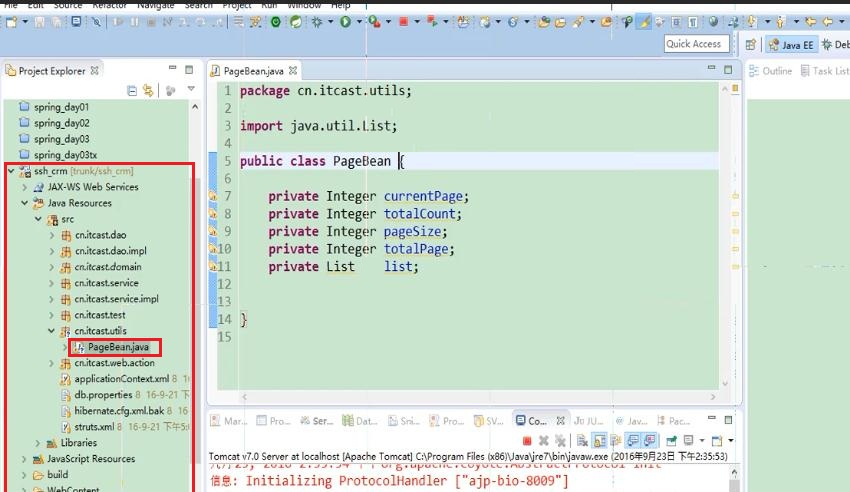The height and width of the screenshot is (492, 850).
Task: Open the Servers tab in bottom panel
Action: (x=317, y=420)
